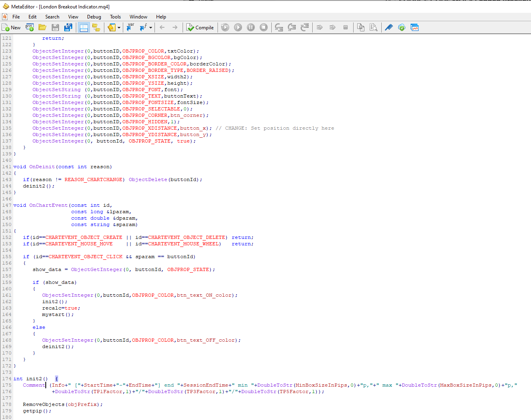Image resolution: width=531 pixels, height=420 pixels.
Task: Expand the function list dropdown arrow
Action: (151, 28)
